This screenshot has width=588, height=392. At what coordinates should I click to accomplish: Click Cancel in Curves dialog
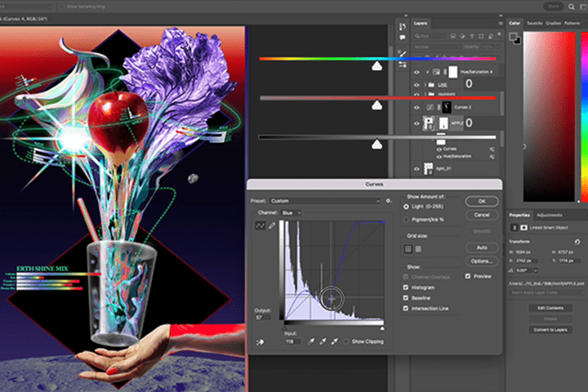tap(482, 215)
